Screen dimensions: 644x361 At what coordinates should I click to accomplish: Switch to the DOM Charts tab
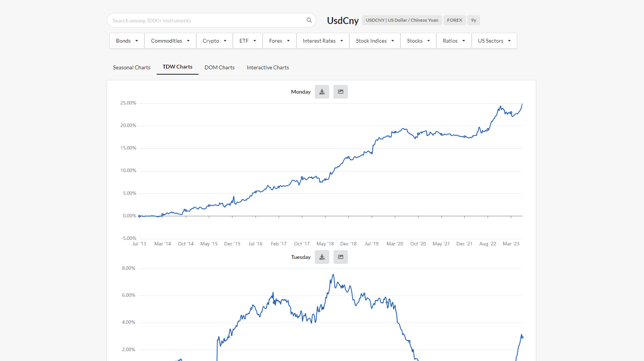click(219, 67)
